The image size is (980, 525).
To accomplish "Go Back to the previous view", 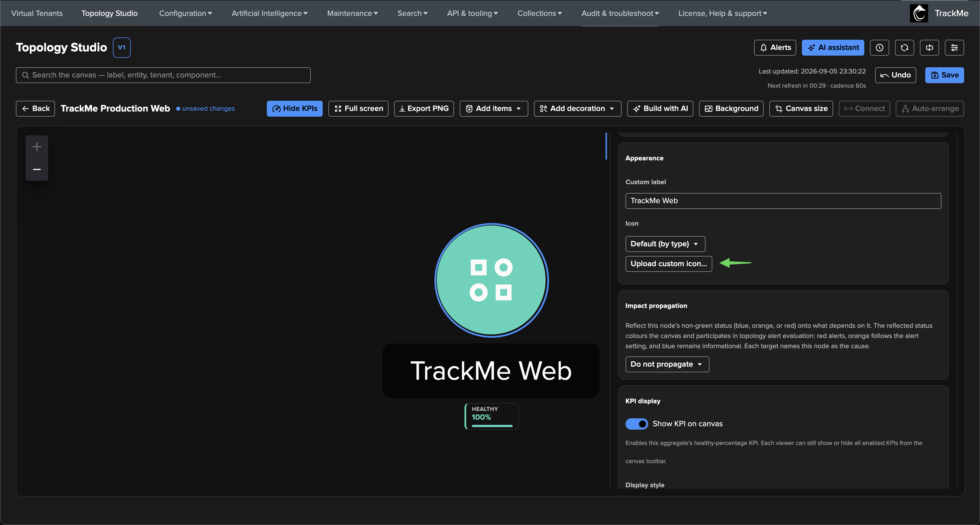I will pyautogui.click(x=35, y=108).
